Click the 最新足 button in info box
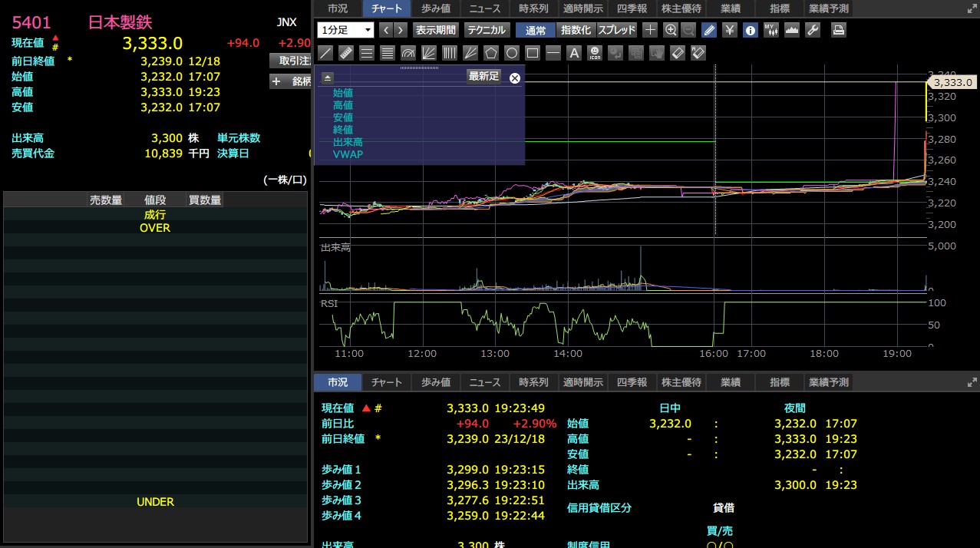The height and width of the screenshot is (548, 980). click(483, 76)
